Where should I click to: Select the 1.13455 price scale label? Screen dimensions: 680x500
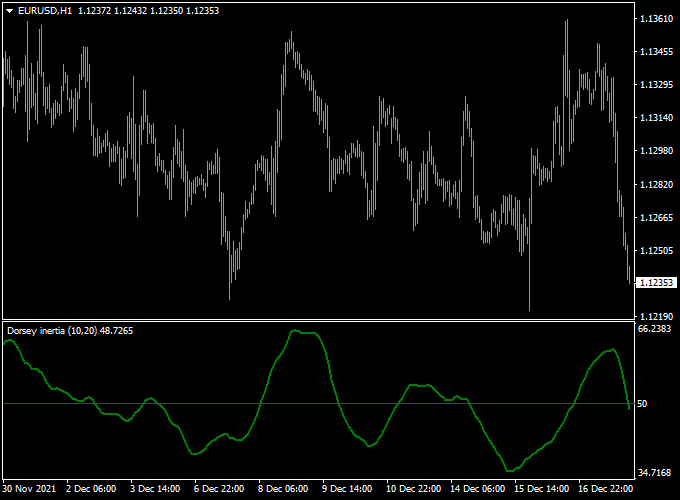pyautogui.click(x=657, y=52)
